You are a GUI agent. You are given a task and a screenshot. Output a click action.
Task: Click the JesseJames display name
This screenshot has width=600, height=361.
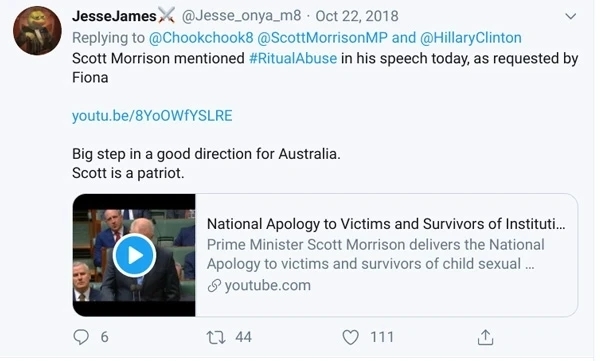click(114, 16)
